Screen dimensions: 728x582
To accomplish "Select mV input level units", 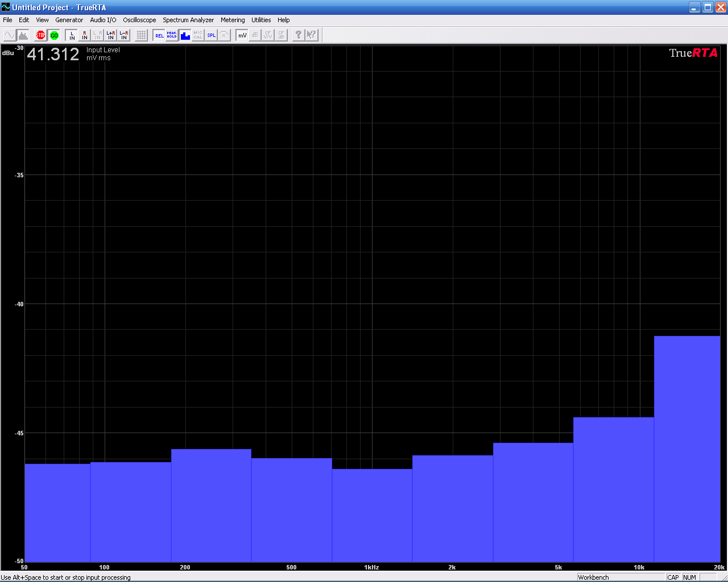I will coord(242,35).
